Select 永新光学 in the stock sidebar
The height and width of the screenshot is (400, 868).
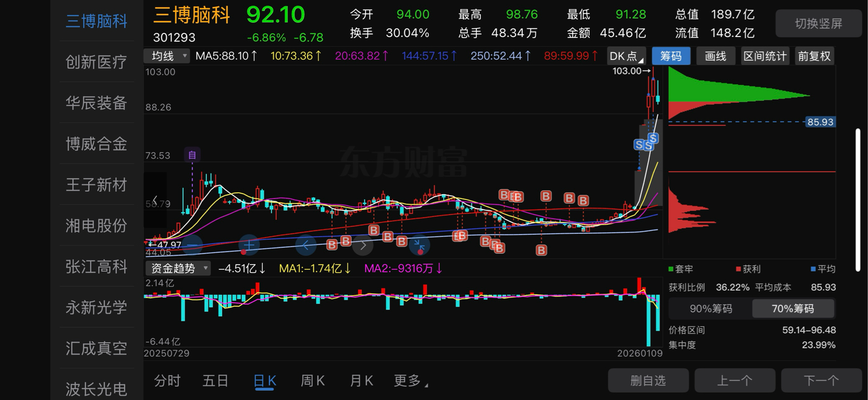(96, 307)
